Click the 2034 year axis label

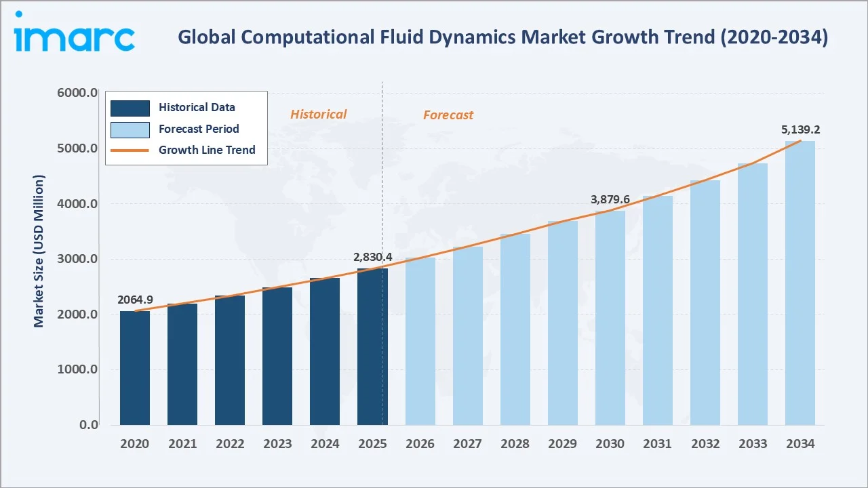pyautogui.click(x=800, y=444)
